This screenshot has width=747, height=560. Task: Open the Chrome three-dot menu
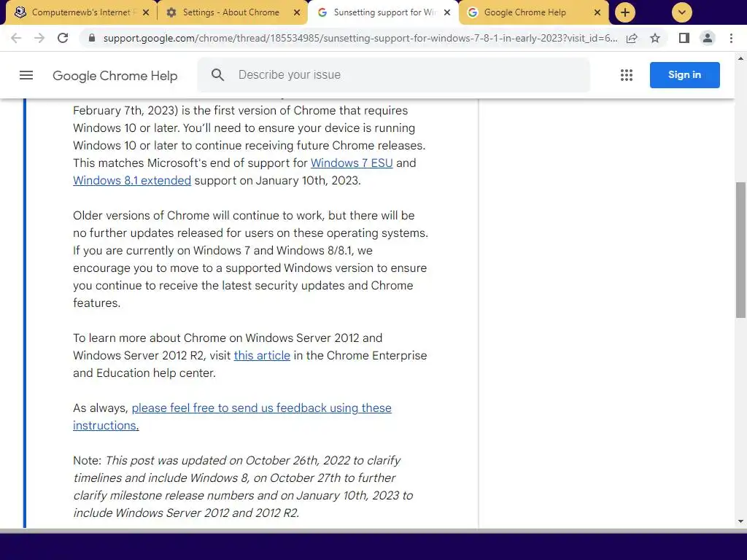[731, 38]
